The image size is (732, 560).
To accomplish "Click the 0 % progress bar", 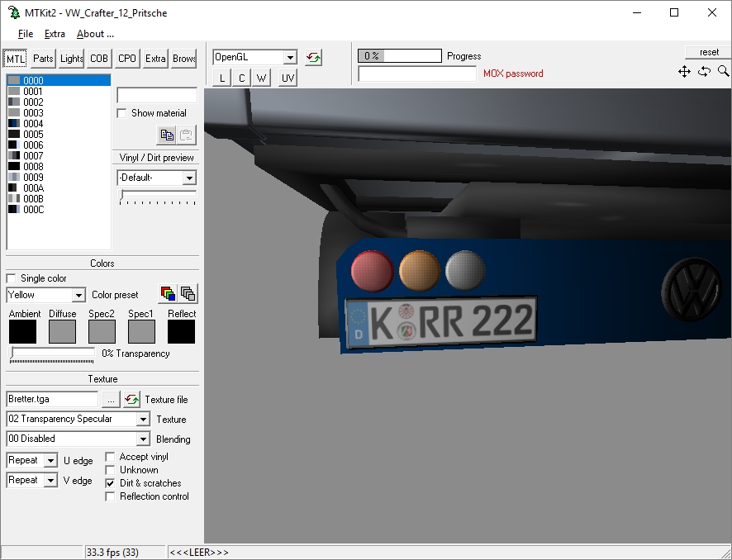I will (400, 56).
